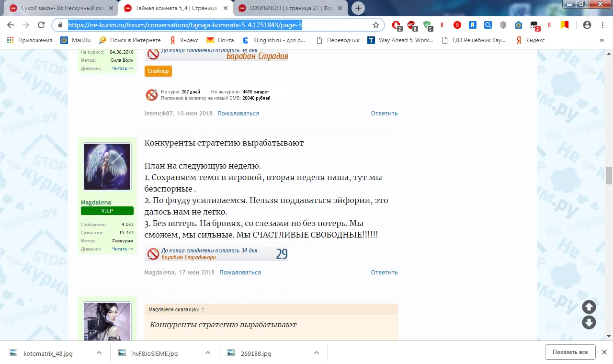Click the Adblock Plus (ABP) extension icon
Image resolution: width=613 pixels, height=364 pixels.
pyautogui.click(x=411, y=25)
